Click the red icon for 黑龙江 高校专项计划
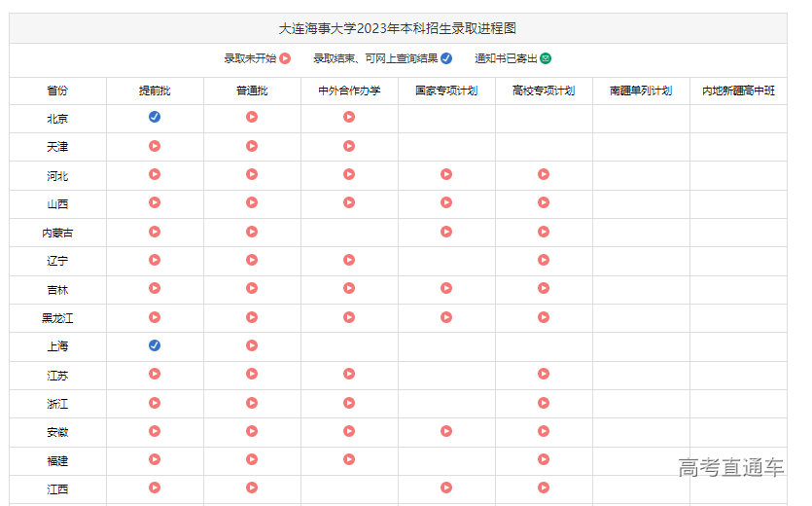The height and width of the screenshot is (506, 812). coord(544,317)
